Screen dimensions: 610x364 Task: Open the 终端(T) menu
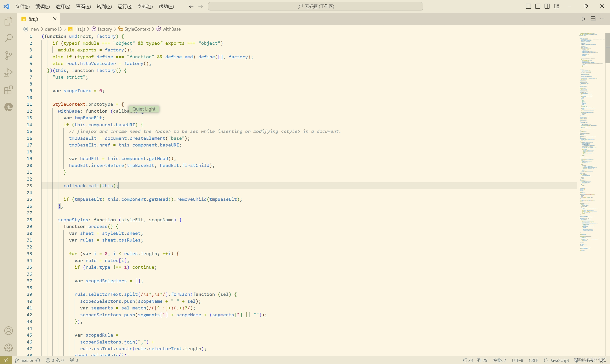145,6
